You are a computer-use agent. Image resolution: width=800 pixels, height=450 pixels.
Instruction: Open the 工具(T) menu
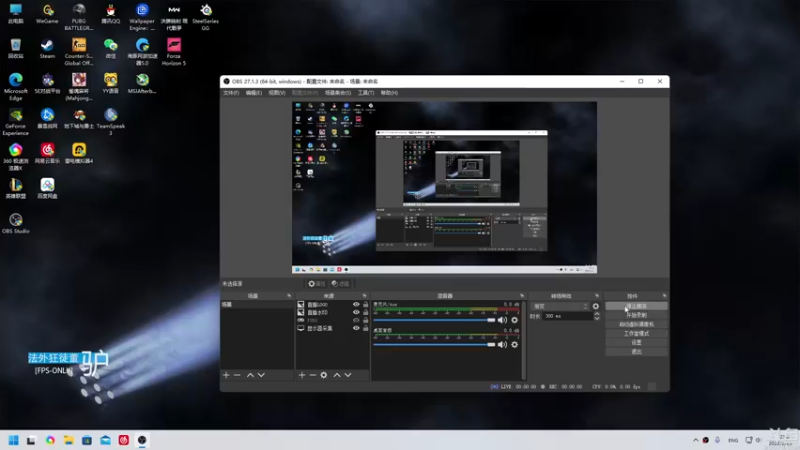click(366, 93)
